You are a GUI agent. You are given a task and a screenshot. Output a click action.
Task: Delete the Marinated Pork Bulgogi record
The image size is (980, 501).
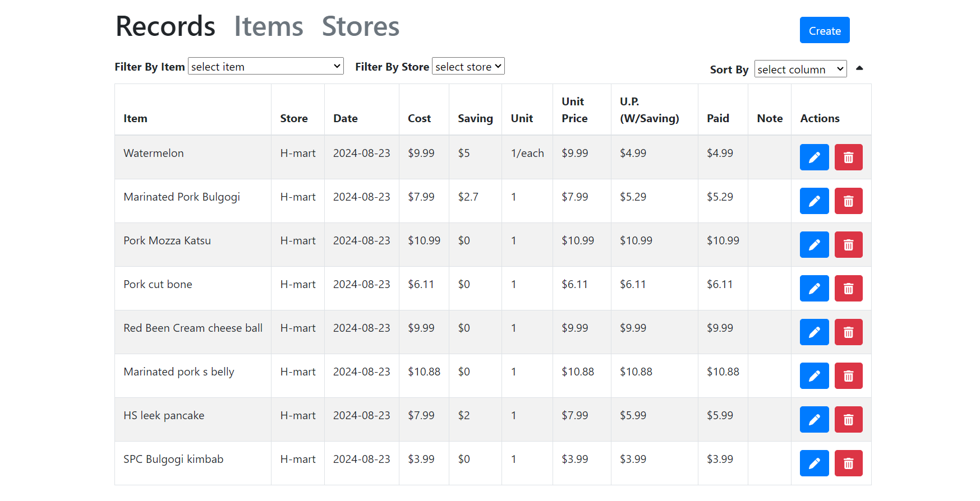(x=848, y=201)
